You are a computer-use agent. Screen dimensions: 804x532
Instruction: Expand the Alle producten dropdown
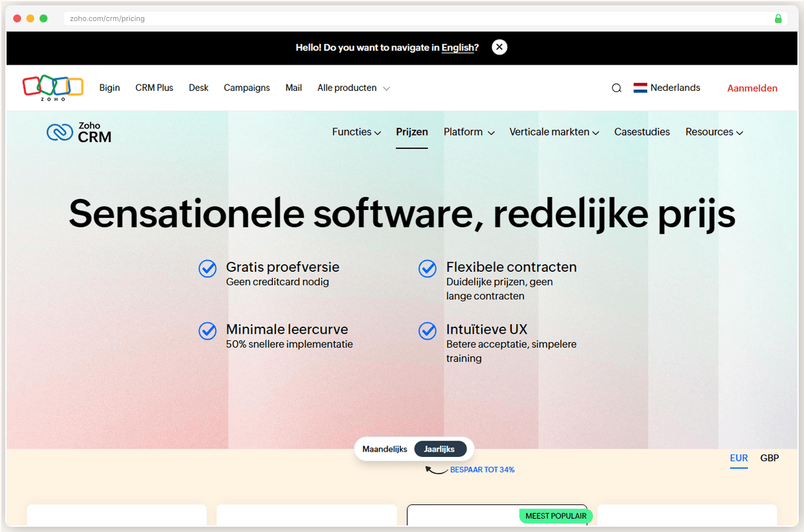pos(353,88)
